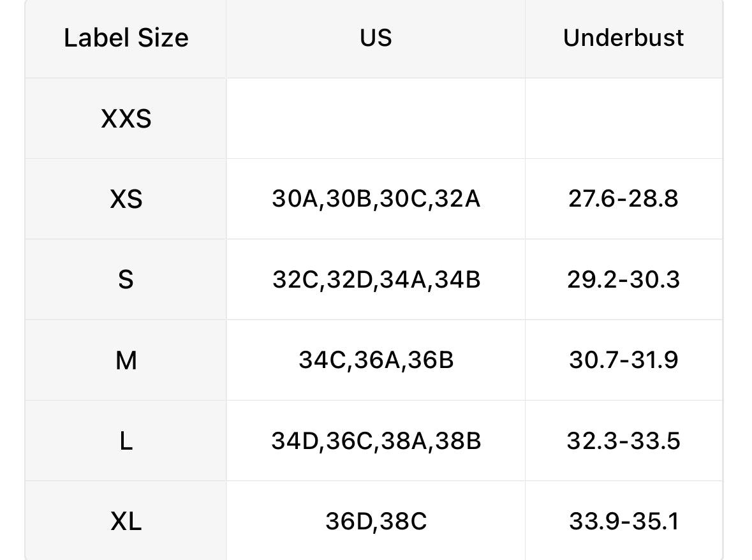Screen dimensions: 752x560
Task: Select underbust value 32.3-33.5
Action: click(623, 441)
